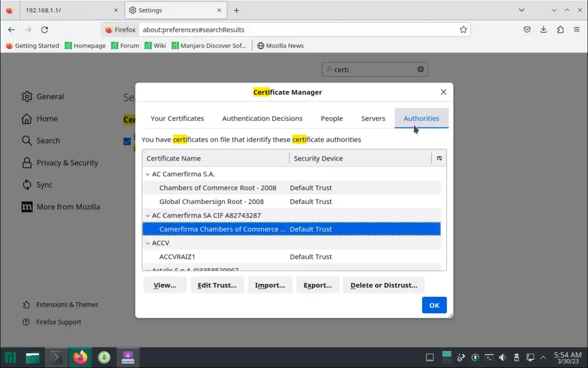Open the Manjaro Discover Sof... bookmark
Viewport: 588px width, 368px height.
[209, 46]
